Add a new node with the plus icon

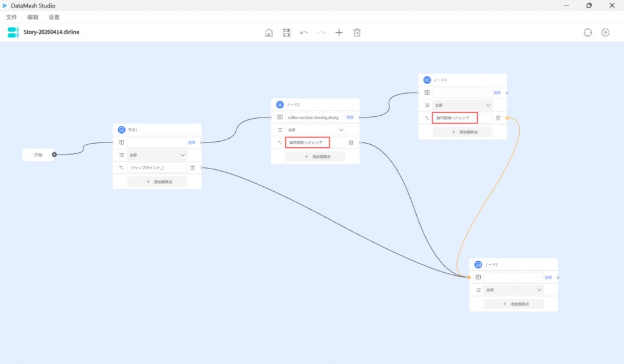[x=339, y=32]
